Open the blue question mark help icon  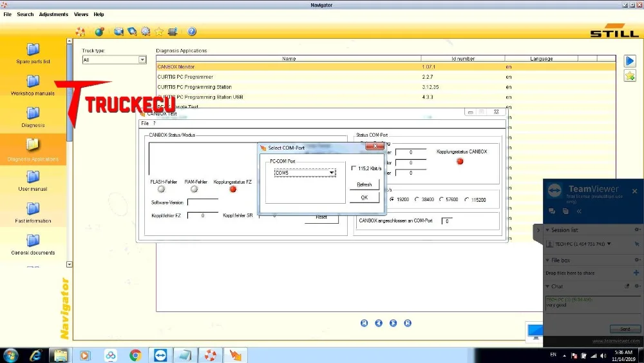(192, 31)
